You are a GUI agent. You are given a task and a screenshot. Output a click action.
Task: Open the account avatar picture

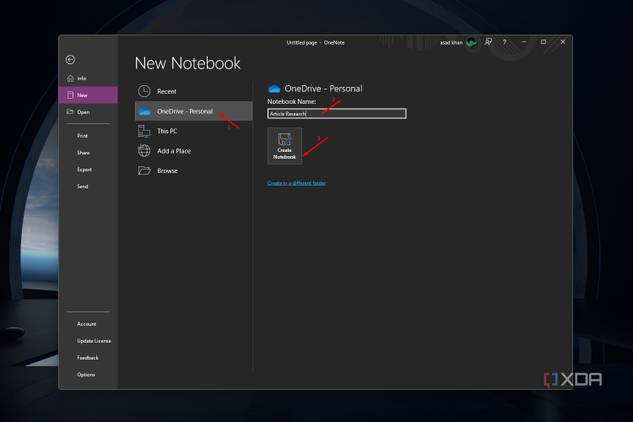pos(471,42)
